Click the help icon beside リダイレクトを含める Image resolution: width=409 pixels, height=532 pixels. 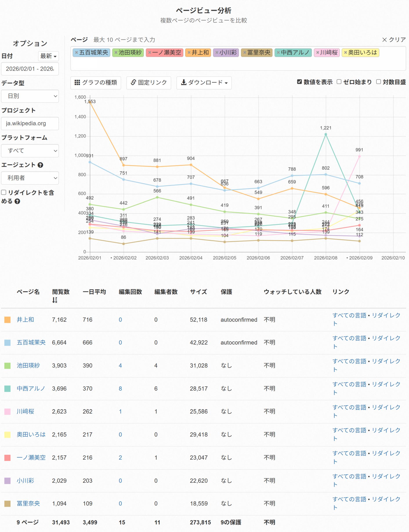click(x=17, y=201)
